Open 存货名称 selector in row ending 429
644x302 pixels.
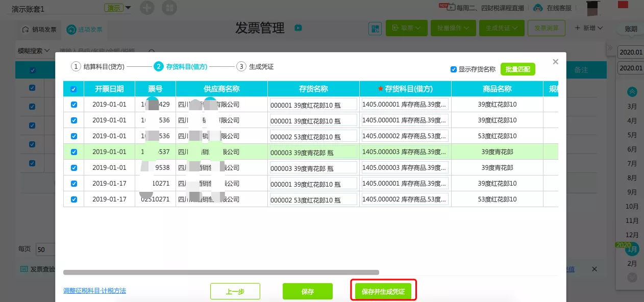point(313,105)
